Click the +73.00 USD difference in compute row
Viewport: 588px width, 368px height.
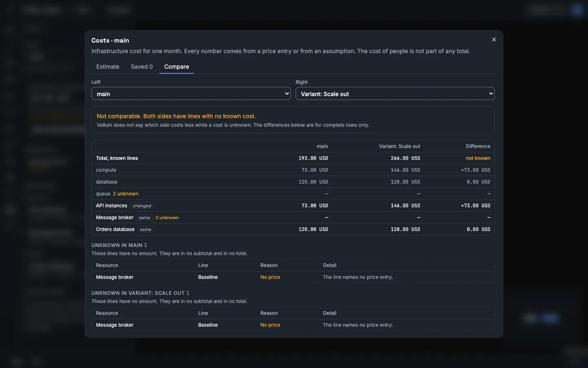[476, 170]
